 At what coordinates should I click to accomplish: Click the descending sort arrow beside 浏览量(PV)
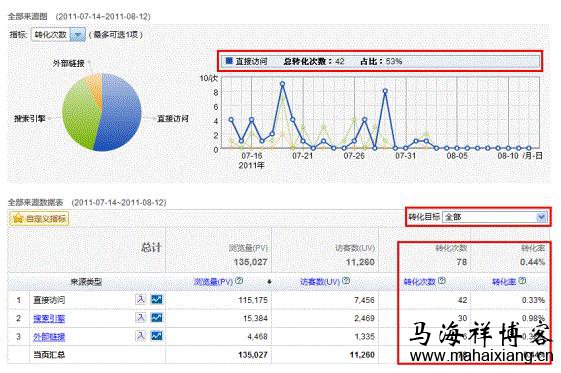point(269,282)
